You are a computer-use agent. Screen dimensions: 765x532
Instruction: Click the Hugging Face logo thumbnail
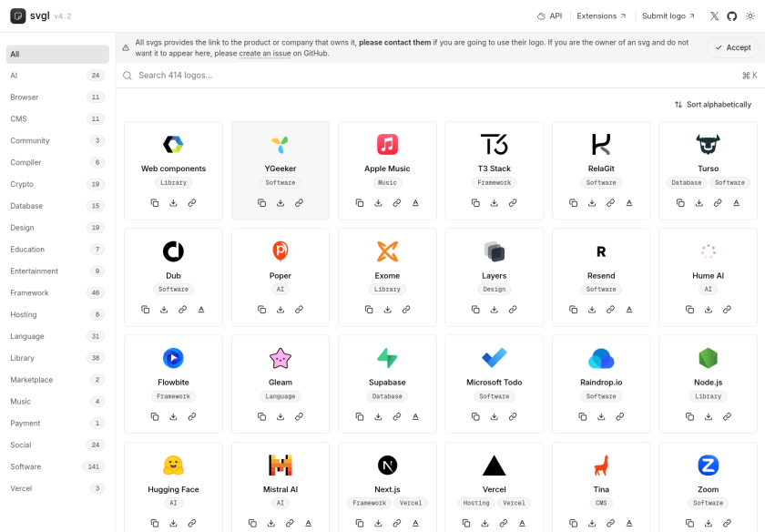tap(173, 465)
